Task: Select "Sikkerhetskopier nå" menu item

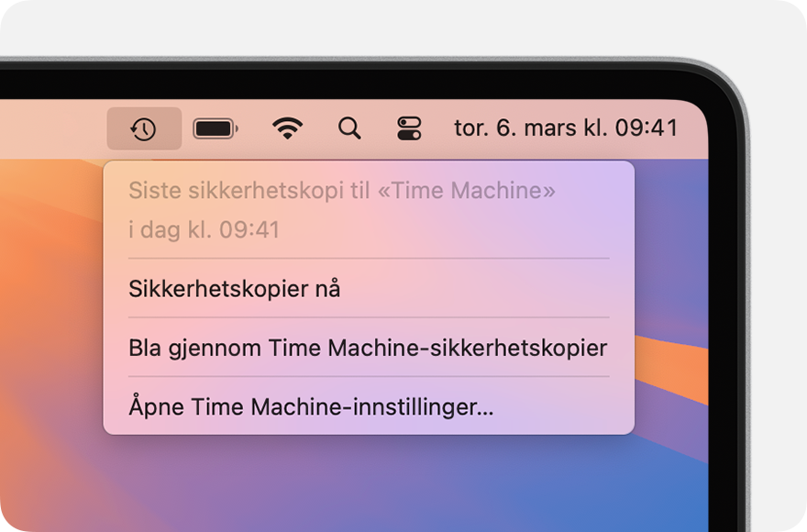Action: coord(369,288)
